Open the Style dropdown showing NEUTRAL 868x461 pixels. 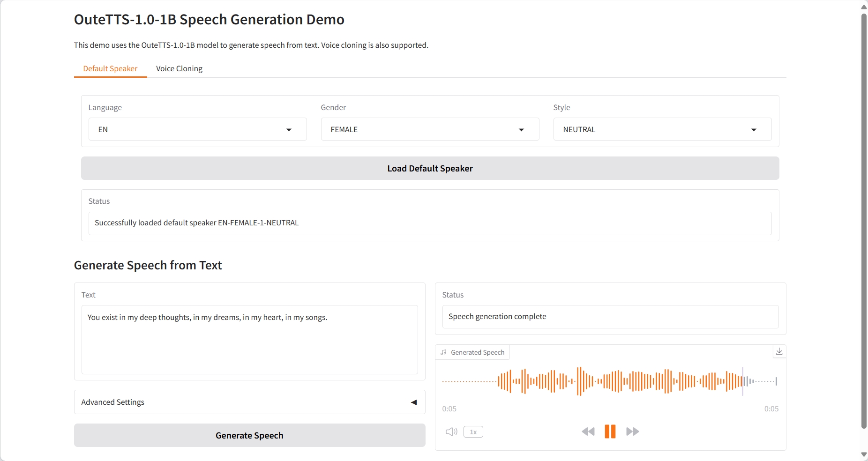(x=662, y=129)
